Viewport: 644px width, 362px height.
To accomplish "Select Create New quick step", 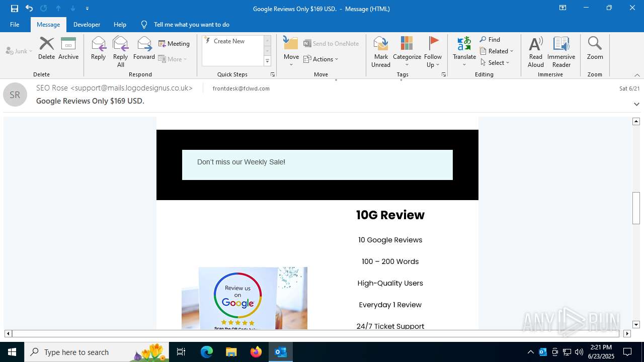I will pyautogui.click(x=229, y=41).
